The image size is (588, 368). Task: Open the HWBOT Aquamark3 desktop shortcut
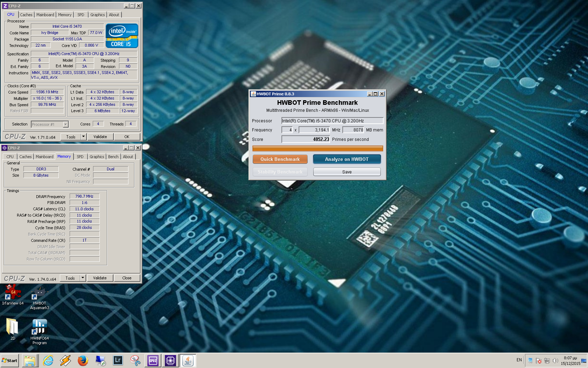coord(40,298)
